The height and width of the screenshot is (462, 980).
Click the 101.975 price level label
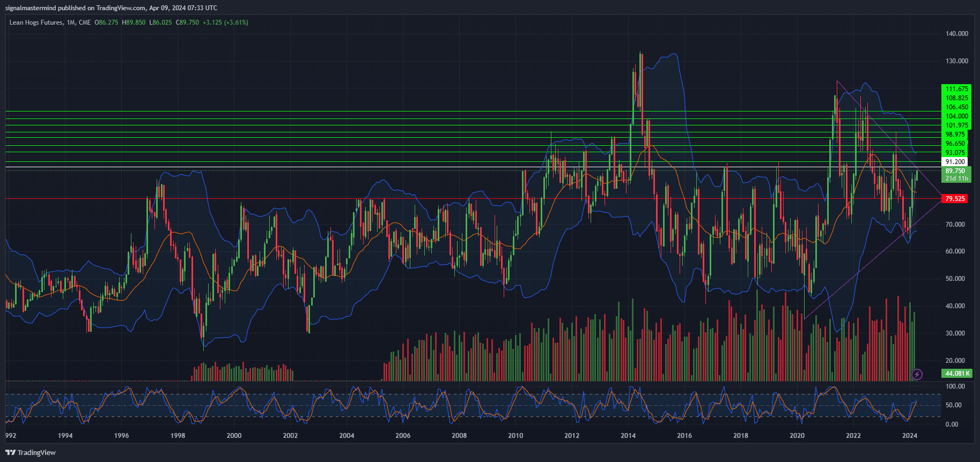coord(956,125)
